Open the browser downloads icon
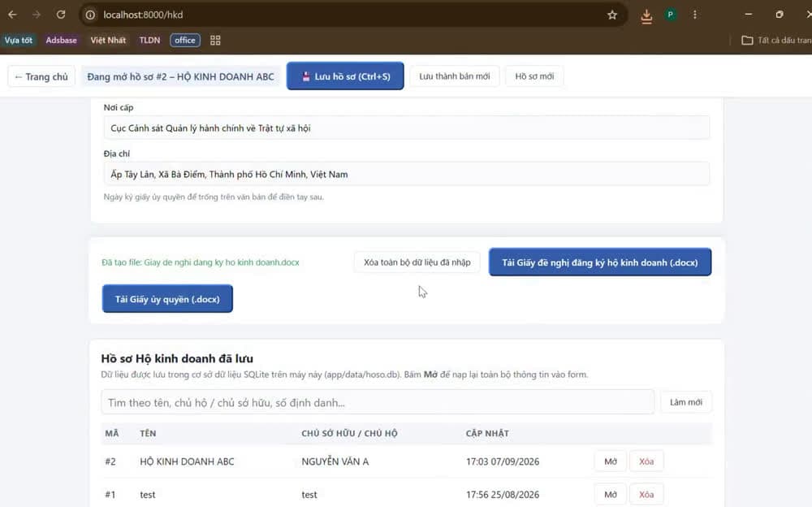Screen dimensions: 812x507 click(x=646, y=16)
